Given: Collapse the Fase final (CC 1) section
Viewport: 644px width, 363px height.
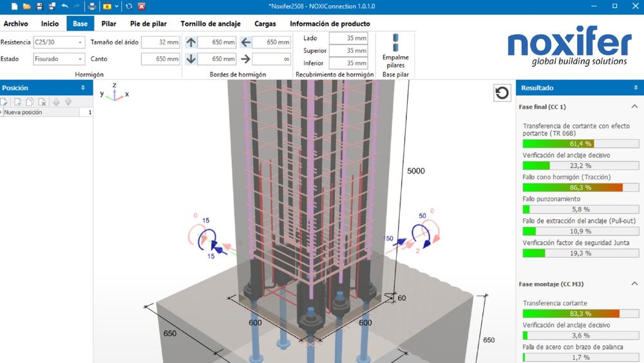Looking at the screenshot, I should (634, 106).
